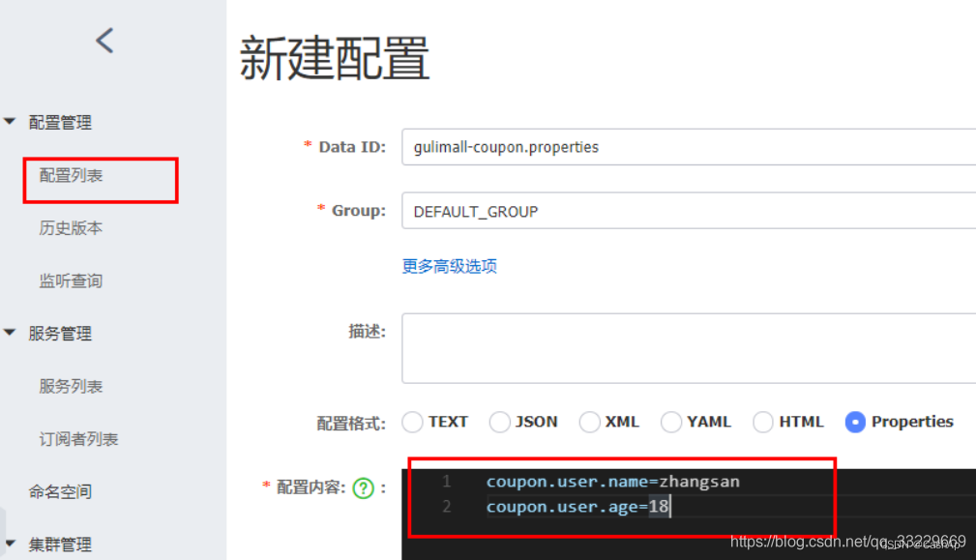This screenshot has width=976, height=560.
Task: Select the HTML format radio button
Action: [x=762, y=422]
